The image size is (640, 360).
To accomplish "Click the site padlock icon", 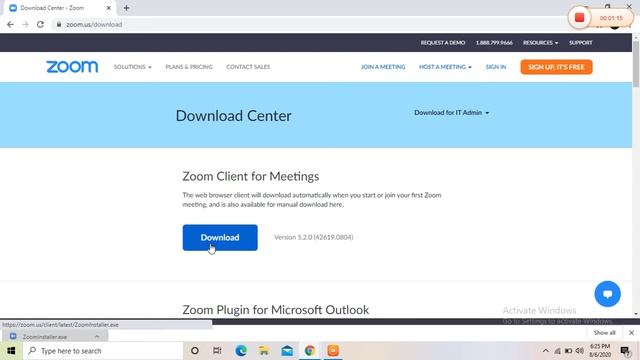I will coord(59,24).
